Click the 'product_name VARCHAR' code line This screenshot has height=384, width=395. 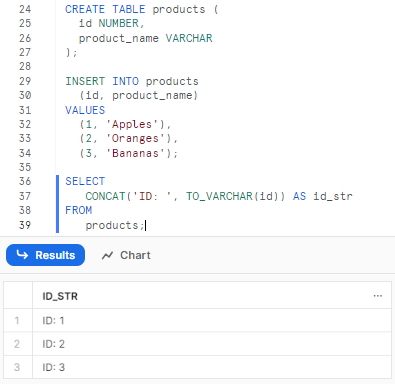tap(145, 38)
